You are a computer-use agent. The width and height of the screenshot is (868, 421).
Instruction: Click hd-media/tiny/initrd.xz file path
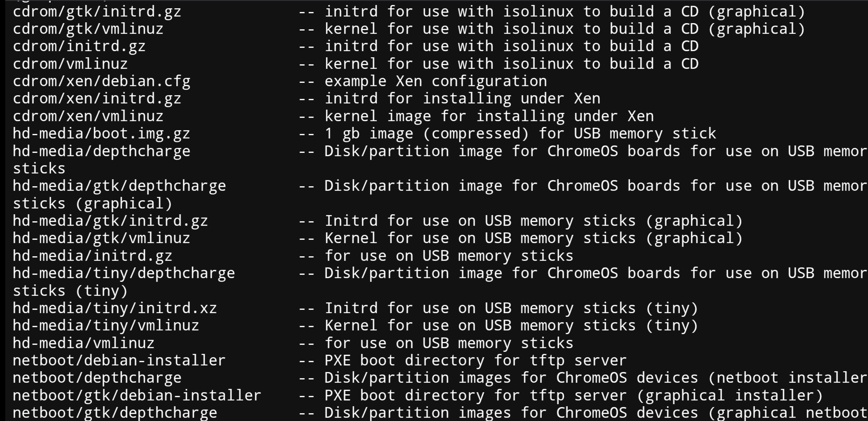[x=115, y=308]
